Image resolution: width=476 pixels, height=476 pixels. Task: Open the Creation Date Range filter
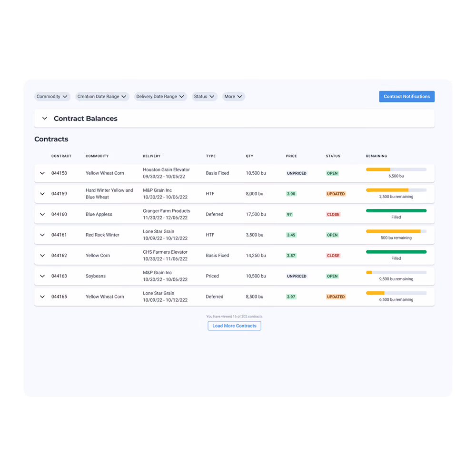tap(102, 97)
